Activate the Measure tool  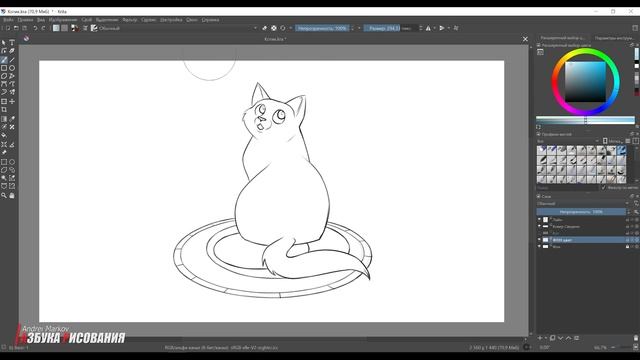pos(12,144)
